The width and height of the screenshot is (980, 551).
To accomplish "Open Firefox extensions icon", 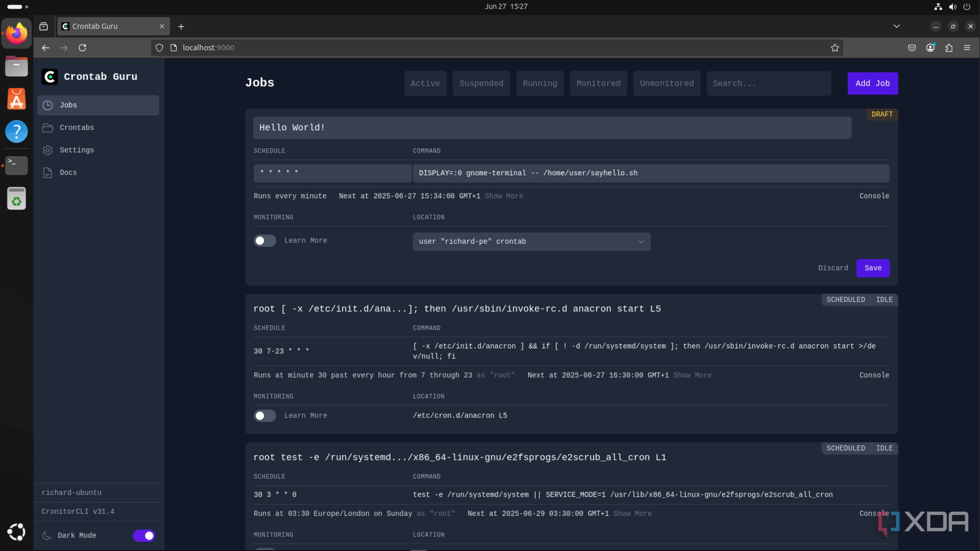I will pos(949,47).
